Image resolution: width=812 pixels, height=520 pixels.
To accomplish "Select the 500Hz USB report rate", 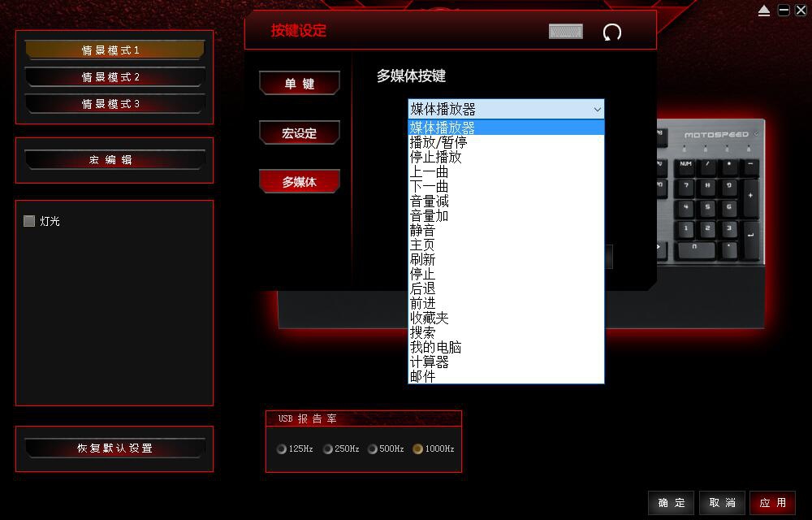I will (x=373, y=448).
